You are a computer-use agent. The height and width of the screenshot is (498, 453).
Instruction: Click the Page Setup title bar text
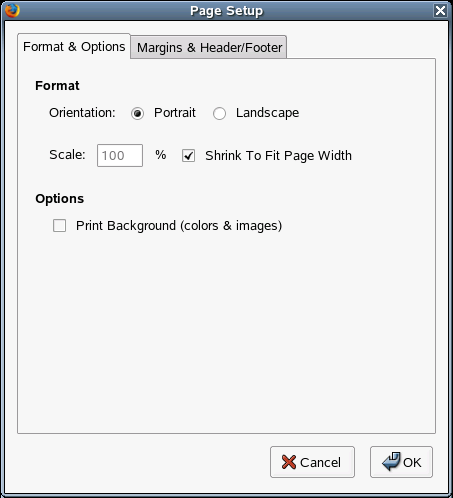point(226,11)
